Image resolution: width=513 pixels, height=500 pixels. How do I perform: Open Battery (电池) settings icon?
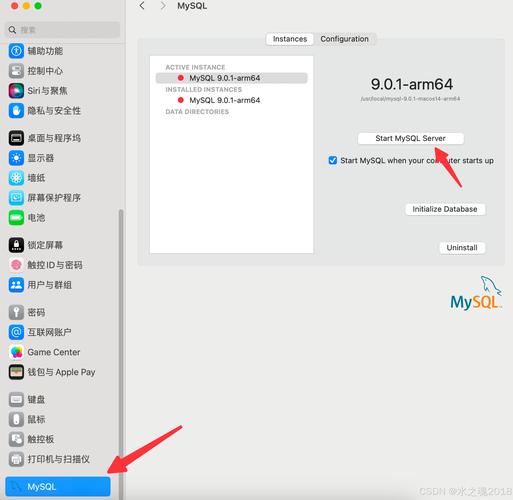(16, 218)
